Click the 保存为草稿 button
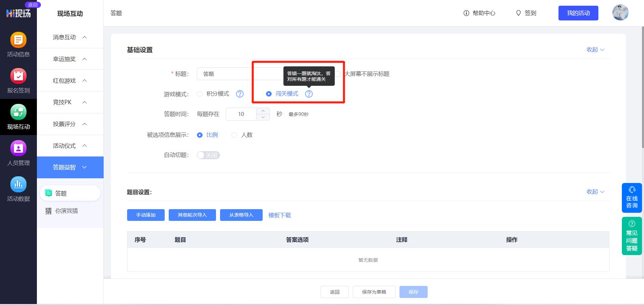 (374, 292)
